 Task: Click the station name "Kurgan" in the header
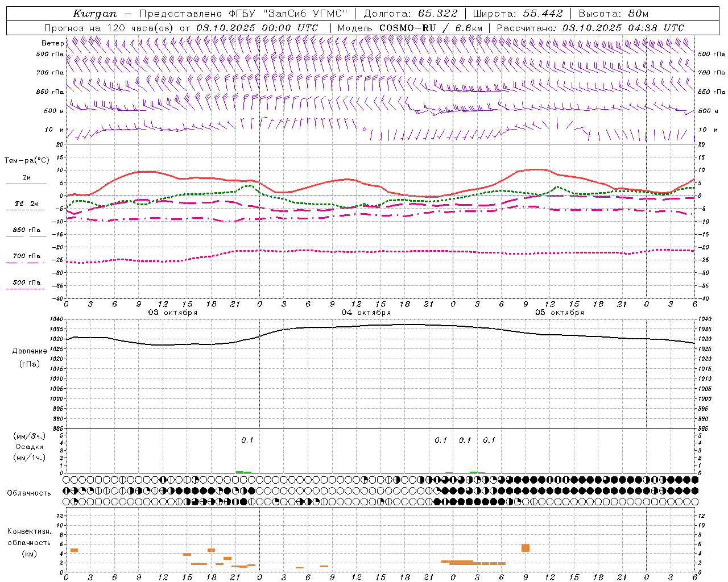pyautogui.click(x=95, y=14)
